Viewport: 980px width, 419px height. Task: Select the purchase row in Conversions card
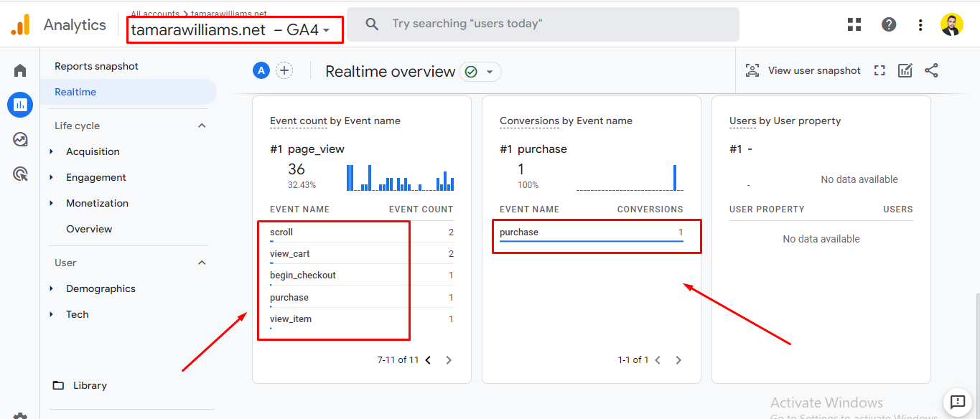point(592,232)
